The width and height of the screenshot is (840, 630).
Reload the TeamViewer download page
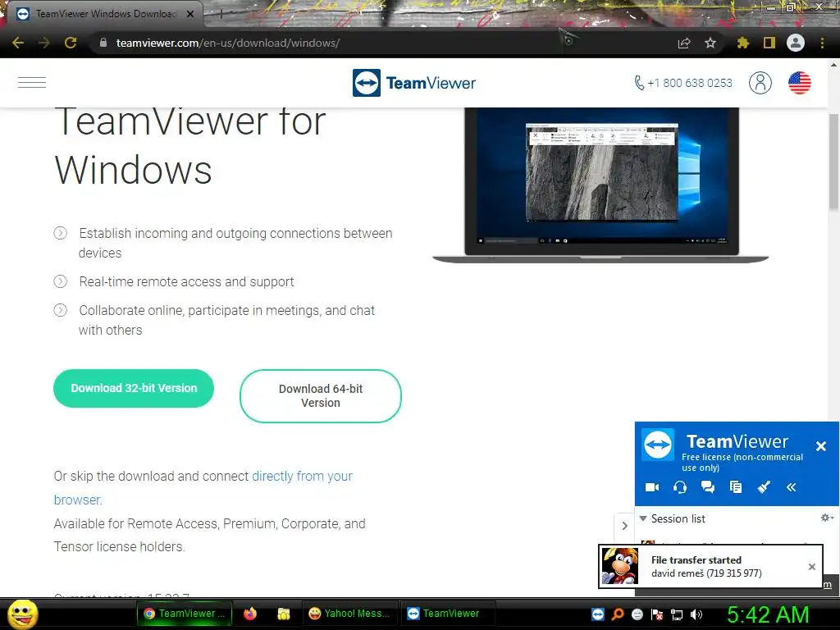click(x=71, y=43)
